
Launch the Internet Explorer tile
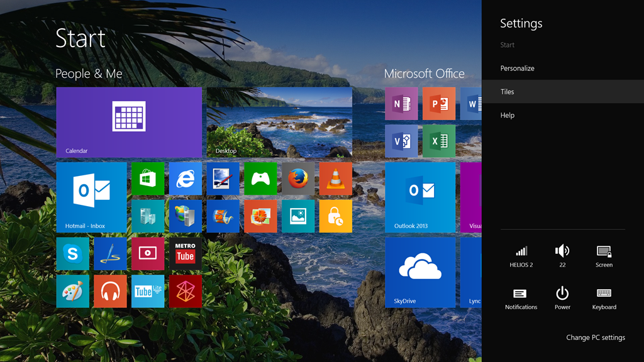click(186, 178)
